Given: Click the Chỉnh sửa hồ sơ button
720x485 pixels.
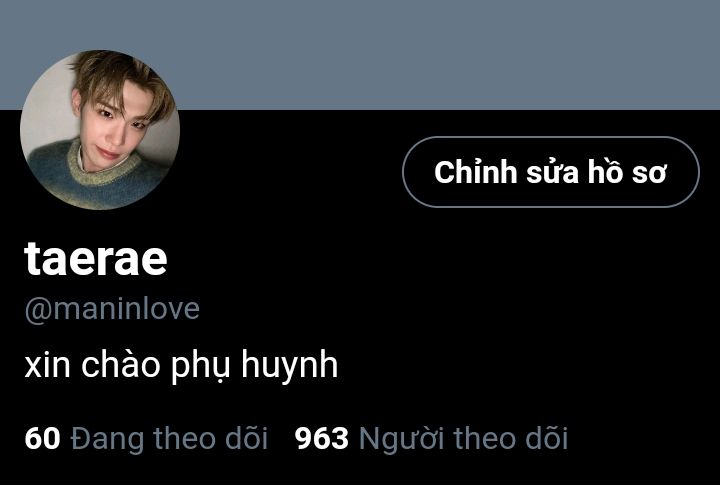Looking at the screenshot, I should [x=551, y=172].
